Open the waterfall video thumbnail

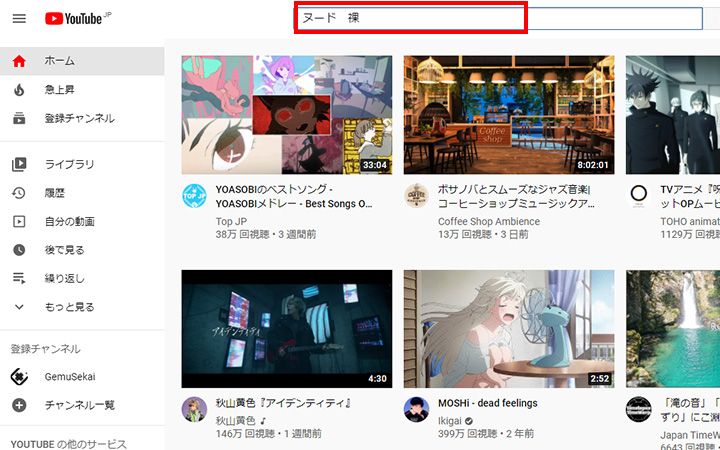coord(673,329)
